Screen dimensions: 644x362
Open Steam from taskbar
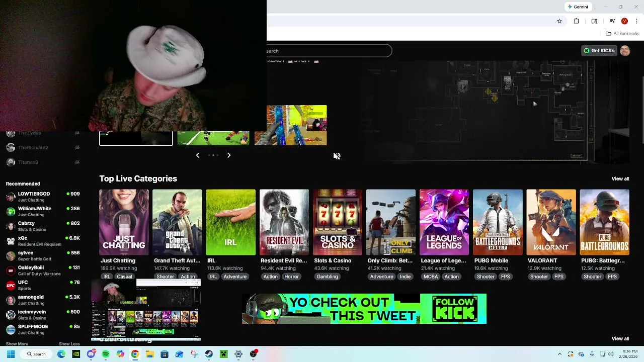pos(209,354)
